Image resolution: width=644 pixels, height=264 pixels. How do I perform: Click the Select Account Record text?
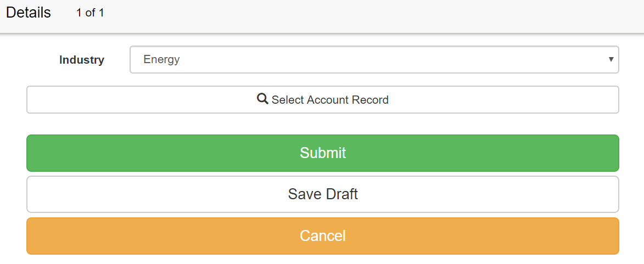point(330,100)
